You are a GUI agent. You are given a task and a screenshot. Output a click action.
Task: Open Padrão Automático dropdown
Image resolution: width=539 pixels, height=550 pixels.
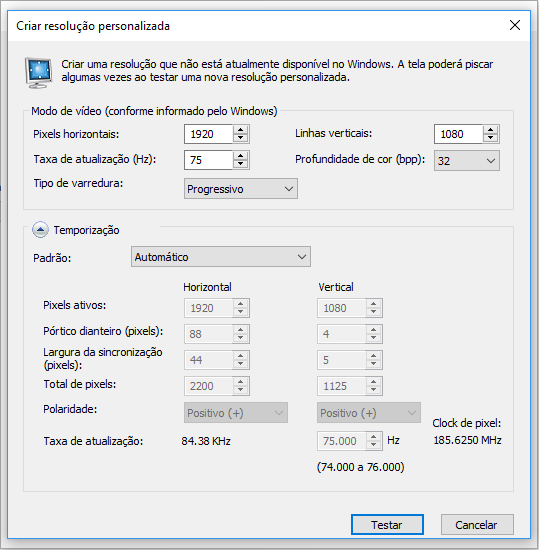[x=221, y=257]
